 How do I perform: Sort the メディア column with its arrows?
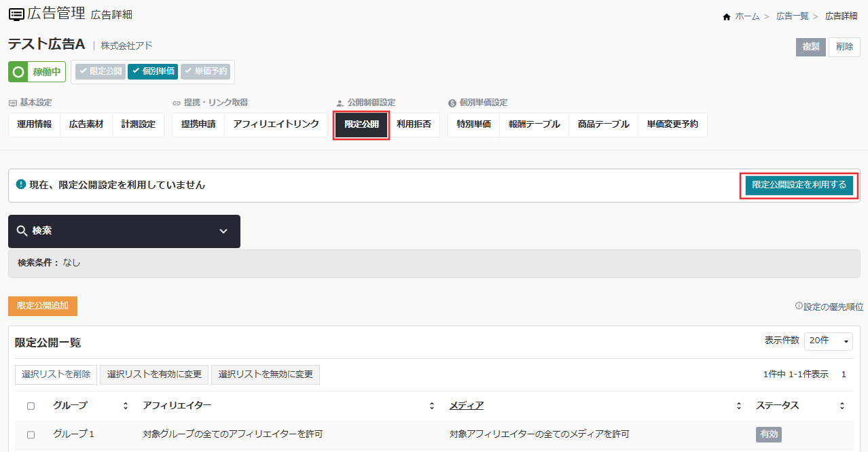click(x=739, y=406)
